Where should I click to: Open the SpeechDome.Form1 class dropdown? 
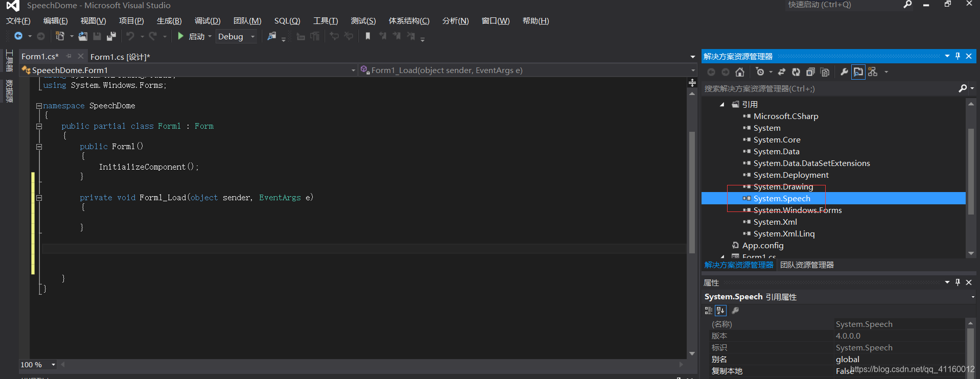coord(353,70)
